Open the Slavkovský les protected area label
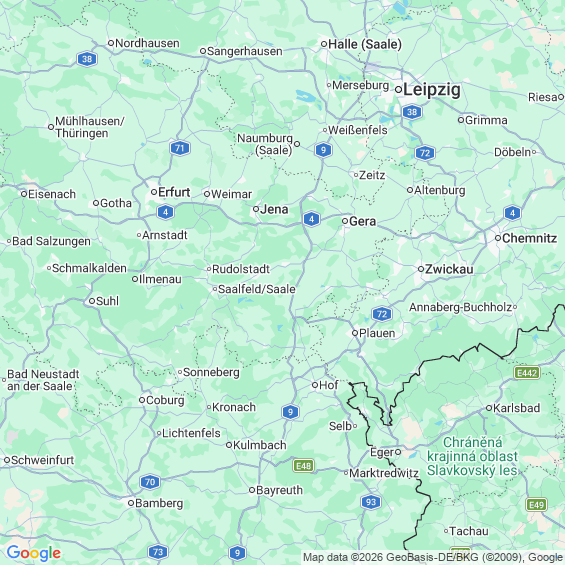The image size is (565, 565). point(472,456)
